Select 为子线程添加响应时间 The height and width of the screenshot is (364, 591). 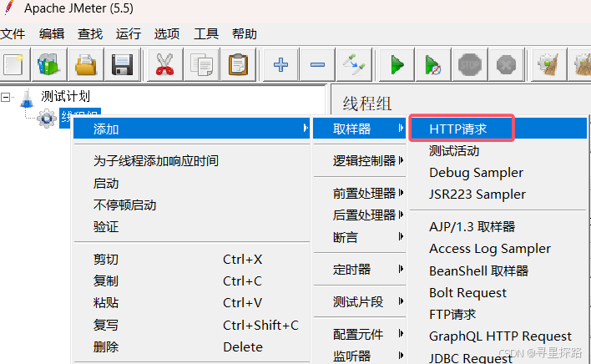coord(191,161)
